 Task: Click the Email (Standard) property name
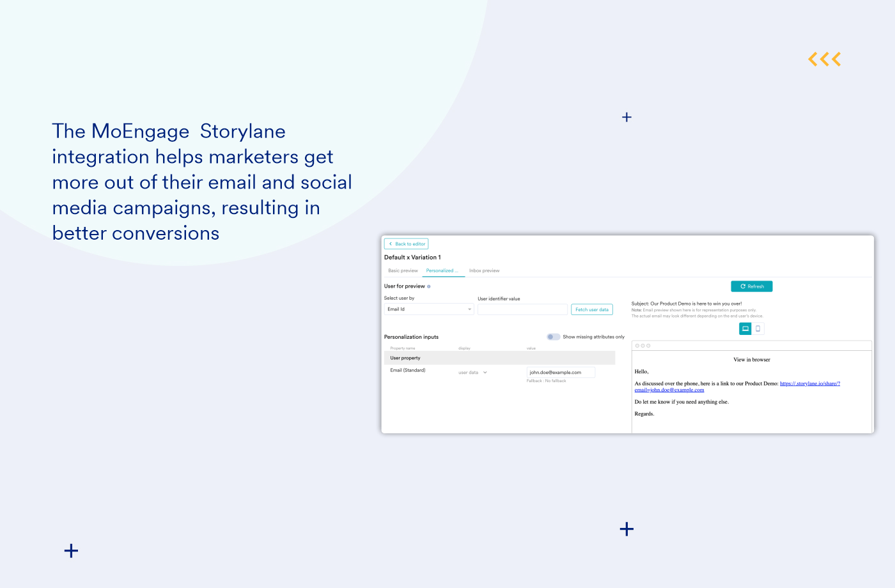pyautogui.click(x=408, y=370)
